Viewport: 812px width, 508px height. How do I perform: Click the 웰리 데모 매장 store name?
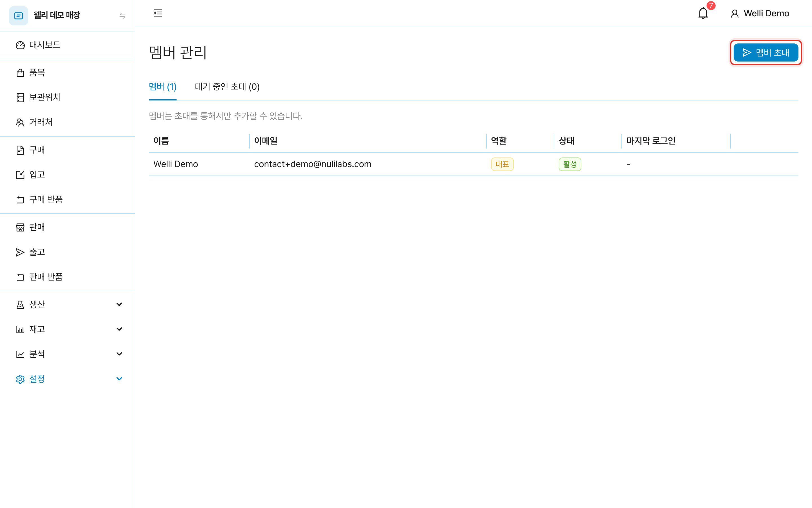[57, 15]
